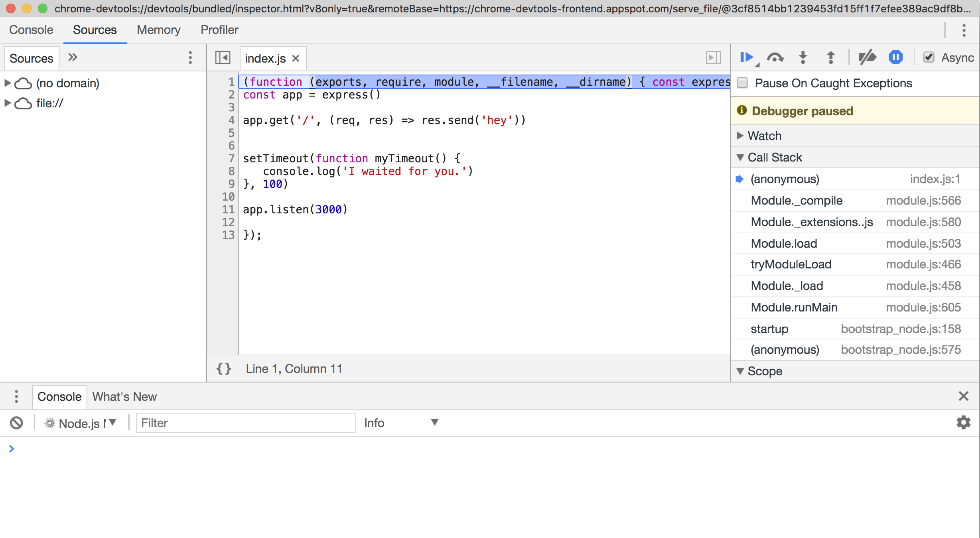Select Module._compile stack frame

[797, 201]
